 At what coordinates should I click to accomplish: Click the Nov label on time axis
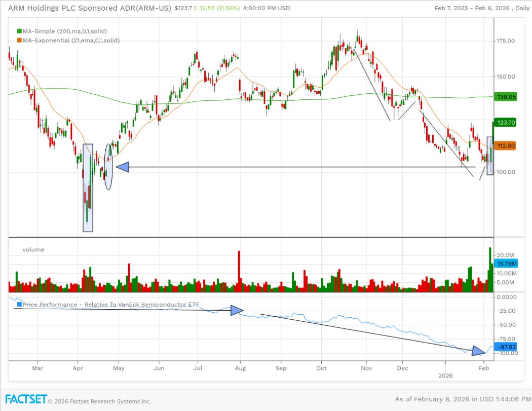[x=366, y=368]
